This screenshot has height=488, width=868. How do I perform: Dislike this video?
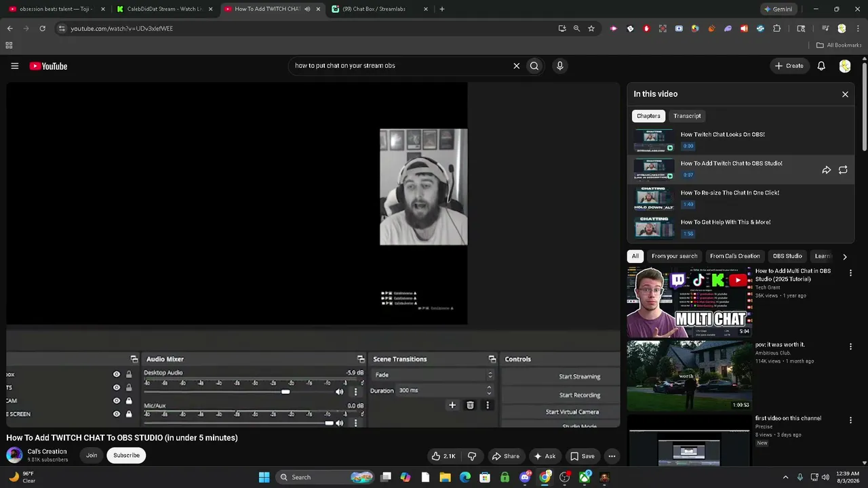tap(472, 456)
